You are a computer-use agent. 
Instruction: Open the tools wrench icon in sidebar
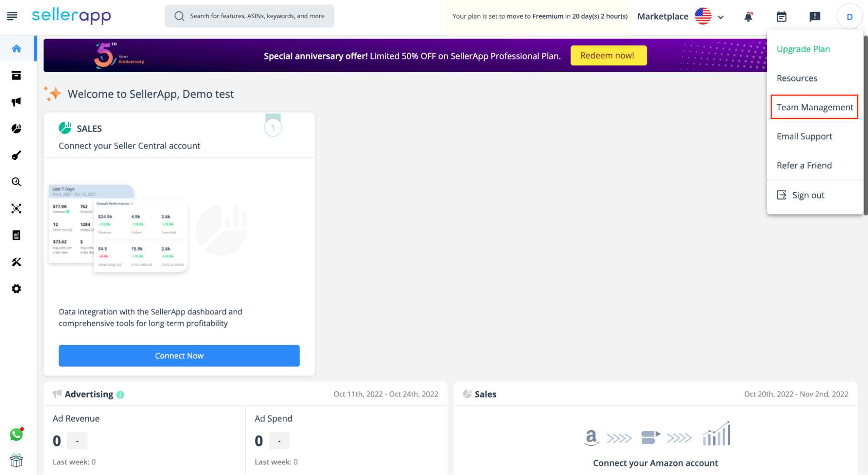pyautogui.click(x=17, y=262)
